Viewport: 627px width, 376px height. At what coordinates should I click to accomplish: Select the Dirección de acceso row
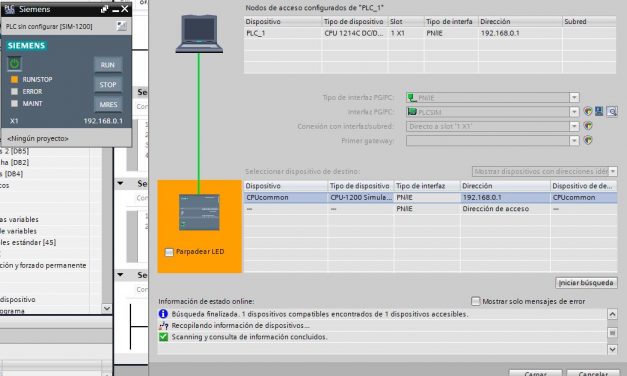(x=430, y=209)
